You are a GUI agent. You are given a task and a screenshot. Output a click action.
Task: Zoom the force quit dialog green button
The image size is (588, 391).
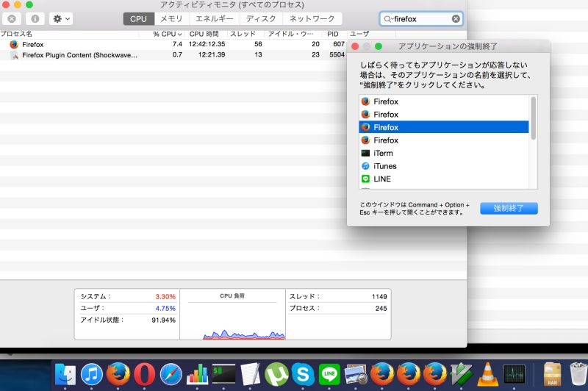click(x=379, y=46)
